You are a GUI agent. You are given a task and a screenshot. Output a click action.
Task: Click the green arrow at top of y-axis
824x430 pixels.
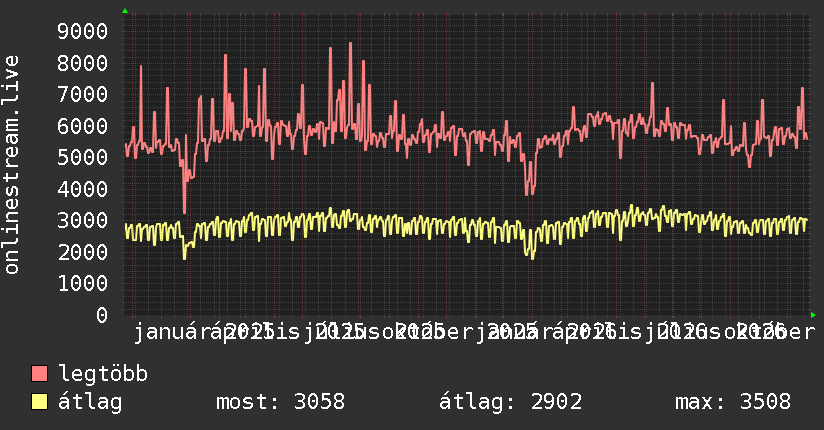(125, 11)
